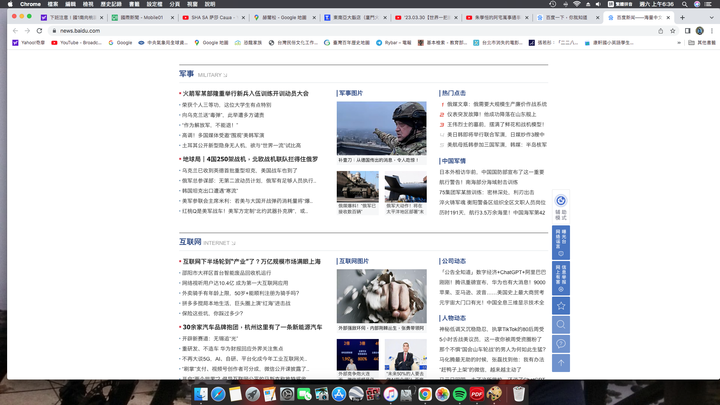This screenshot has height=405, width=720.
Task: Open the tank thumbnail image
Action: pyautogui.click(x=358, y=187)
